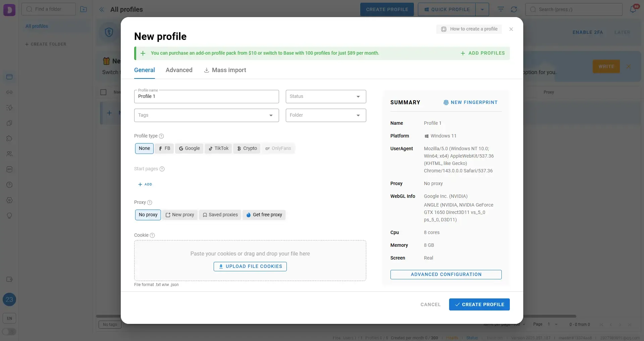Select the Crypto profile type
The image size is (644, 341).
click(247, 149)
